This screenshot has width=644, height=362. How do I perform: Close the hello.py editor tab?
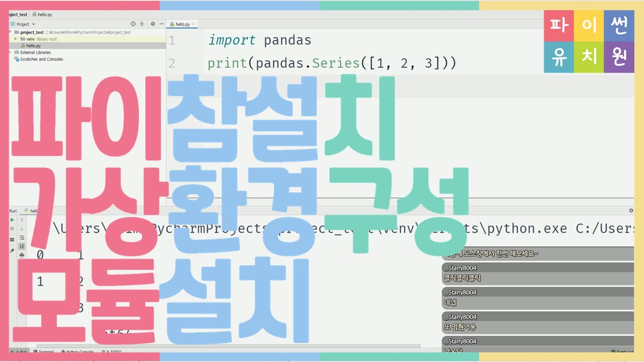[194, 24]
